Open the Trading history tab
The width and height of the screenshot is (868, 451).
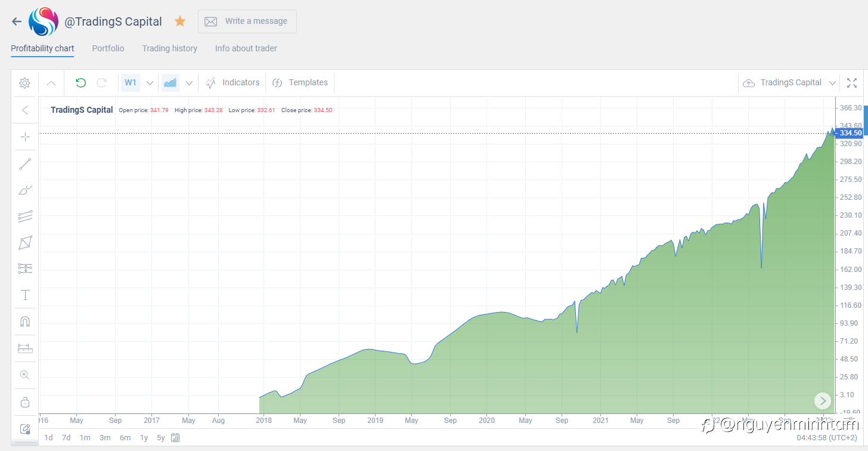pos(169,48)
